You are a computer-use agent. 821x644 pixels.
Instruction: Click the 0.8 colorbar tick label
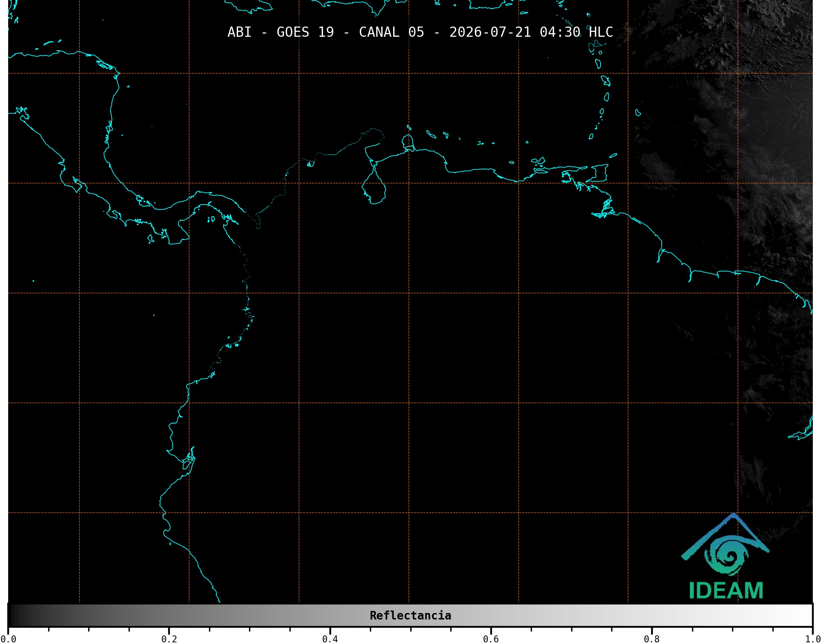652,639
